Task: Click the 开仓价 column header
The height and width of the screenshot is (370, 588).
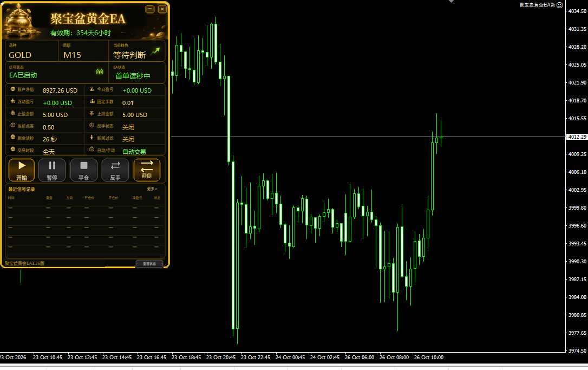Action: [89, 198]
